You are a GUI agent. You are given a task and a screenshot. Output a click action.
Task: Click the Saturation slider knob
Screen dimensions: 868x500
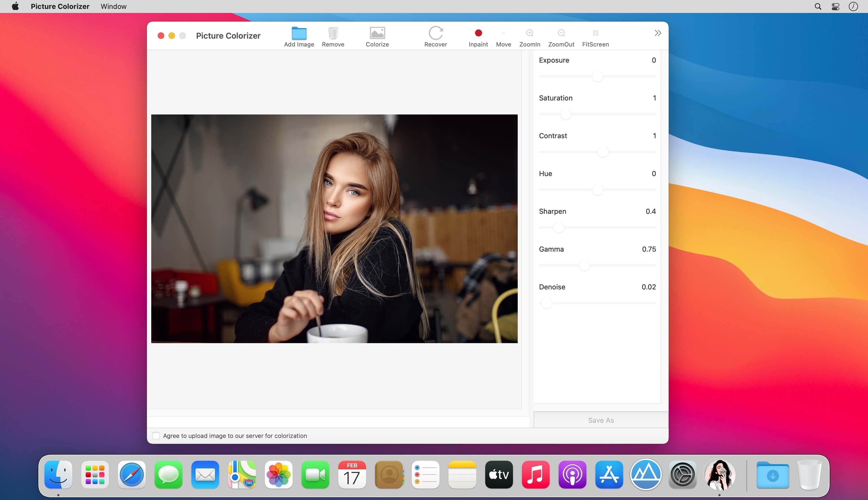(565, 114)
